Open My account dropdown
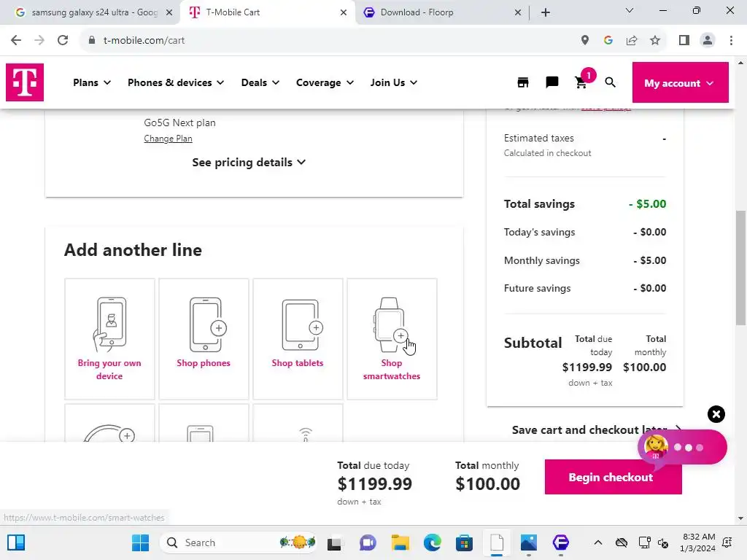 coord(680,83)
